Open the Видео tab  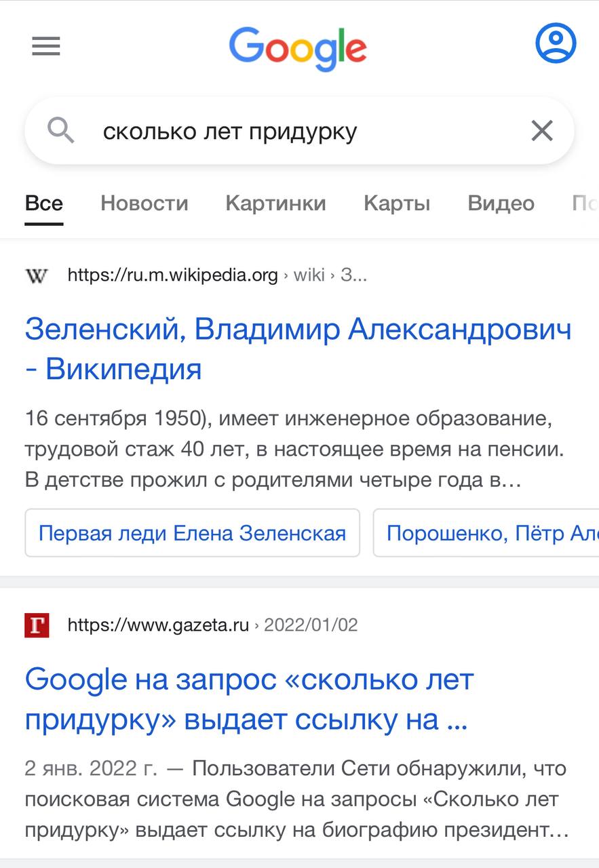pos(501,203)
